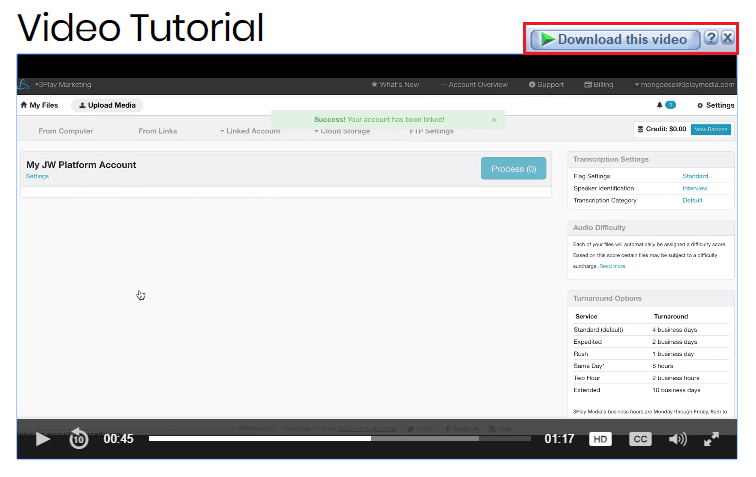The height and width of the screenshot is (477, 756).
Task: Rewind the video 10 seconds
Action: 79,438
